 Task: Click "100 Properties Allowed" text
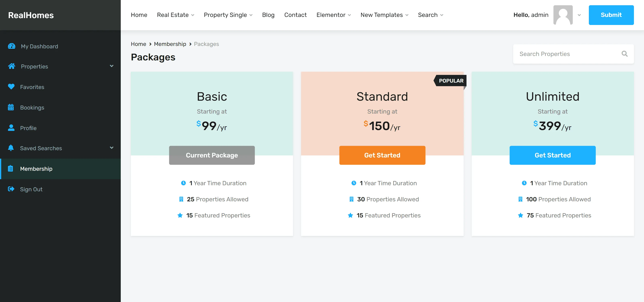click(558, 199)
